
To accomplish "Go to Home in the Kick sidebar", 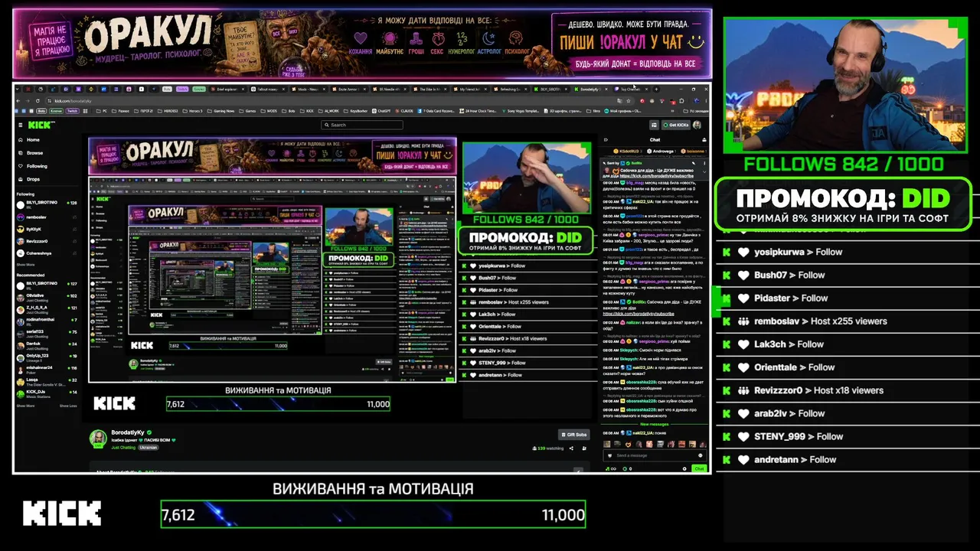I will pos(33,140).
